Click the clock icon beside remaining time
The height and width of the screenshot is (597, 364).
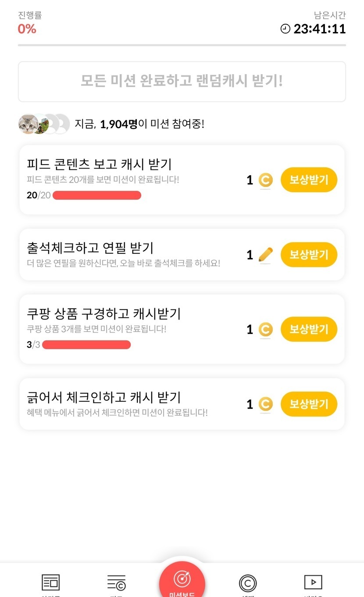pos(285,29)
